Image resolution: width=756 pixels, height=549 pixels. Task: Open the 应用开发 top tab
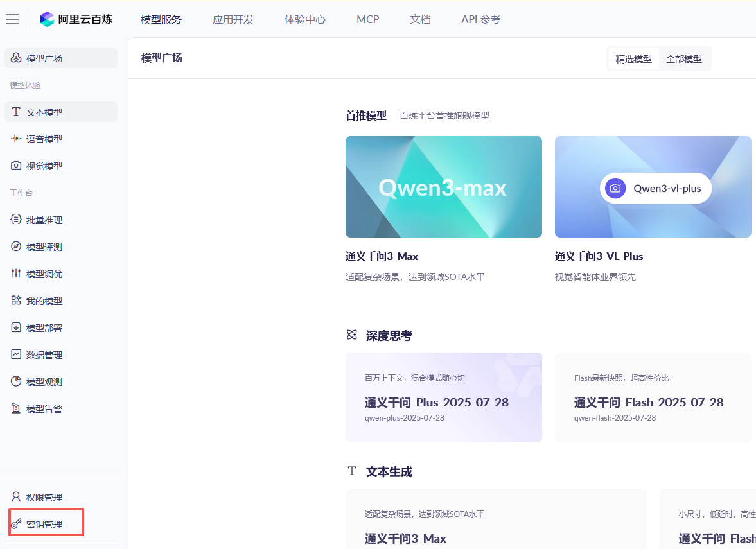click(233, 20)
